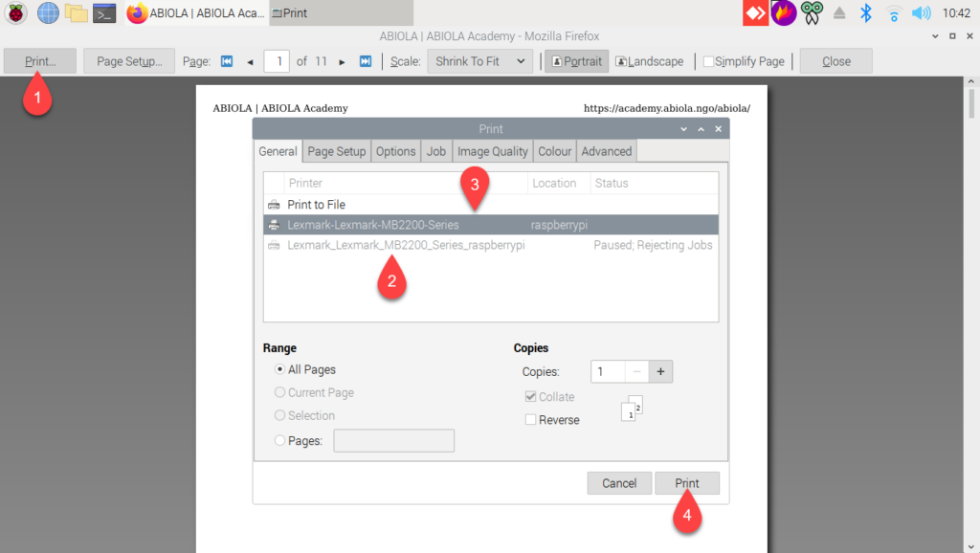Select the Lexmark-Lexmark-MB2200-Series printer
Screen dimensions: 980x553
click(491, 225)
